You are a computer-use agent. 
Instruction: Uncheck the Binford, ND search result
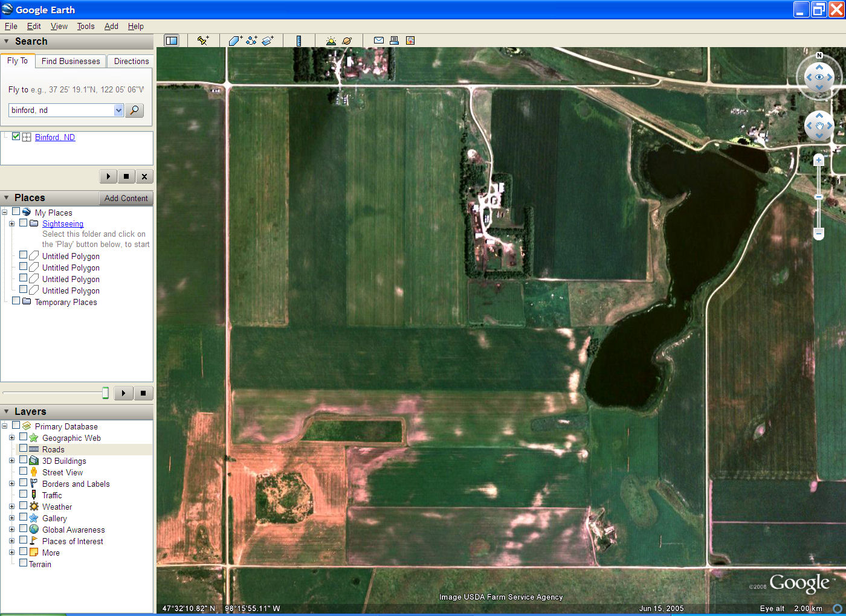point(16,136)
